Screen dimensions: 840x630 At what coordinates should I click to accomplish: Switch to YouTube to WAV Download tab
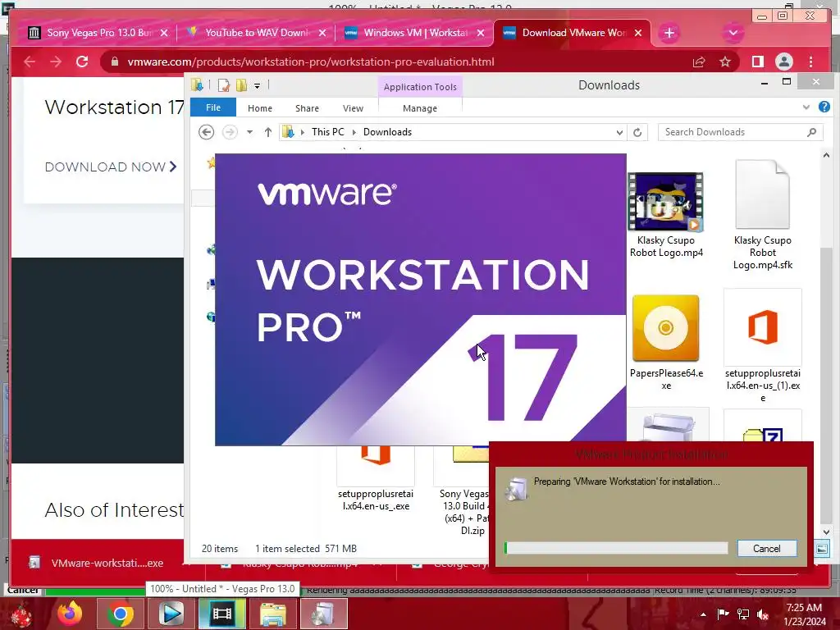coord(257,33)
